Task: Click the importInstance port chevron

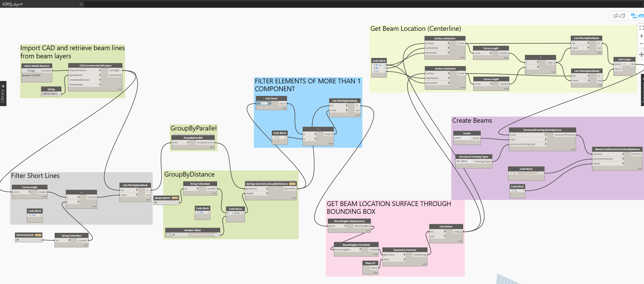Action: pos(100,70)
